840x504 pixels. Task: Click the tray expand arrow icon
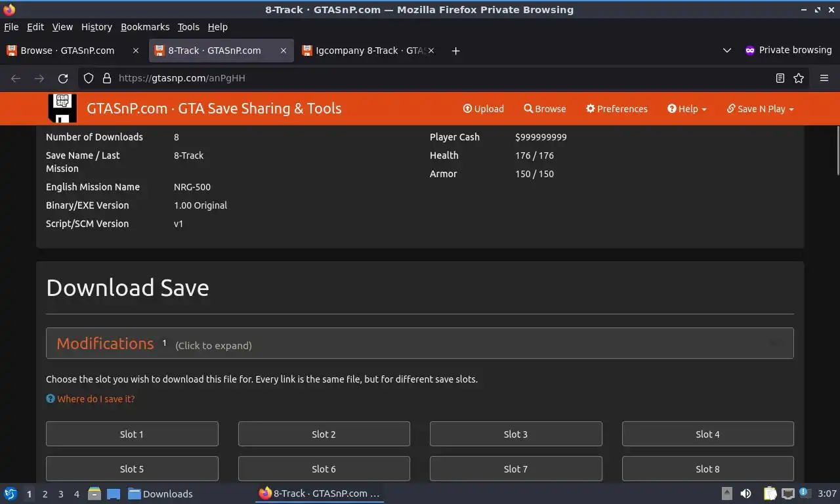(x=726, y=493)
